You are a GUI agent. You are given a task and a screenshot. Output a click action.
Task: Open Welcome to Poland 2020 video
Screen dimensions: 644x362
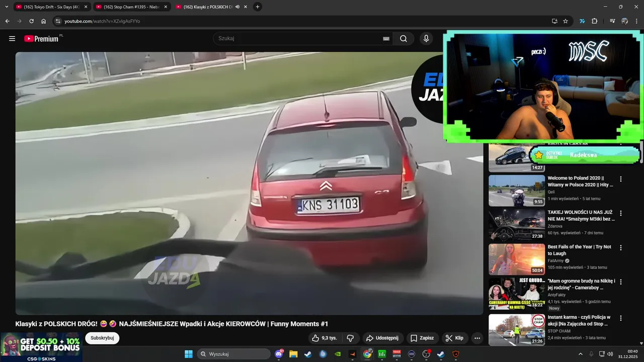(581, 182)
